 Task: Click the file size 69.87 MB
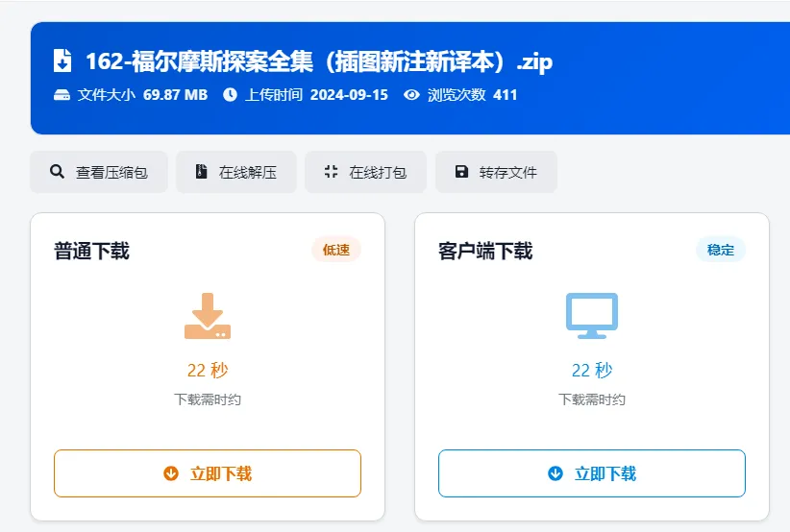pyautogui.click(x=175, y=95)
